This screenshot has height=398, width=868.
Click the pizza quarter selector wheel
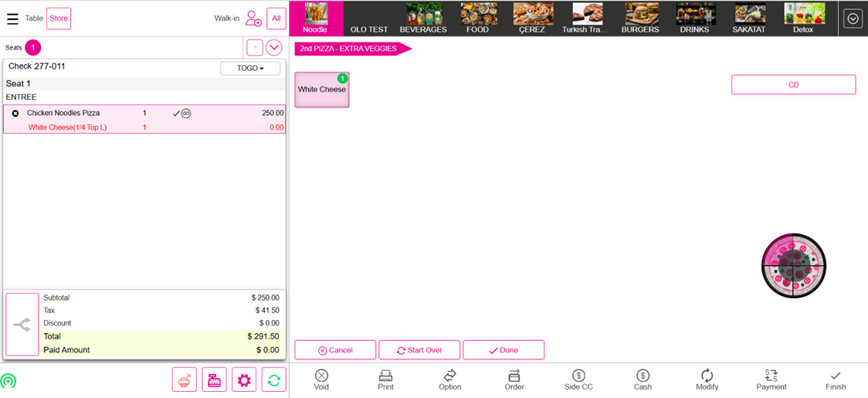pos(793,266)
